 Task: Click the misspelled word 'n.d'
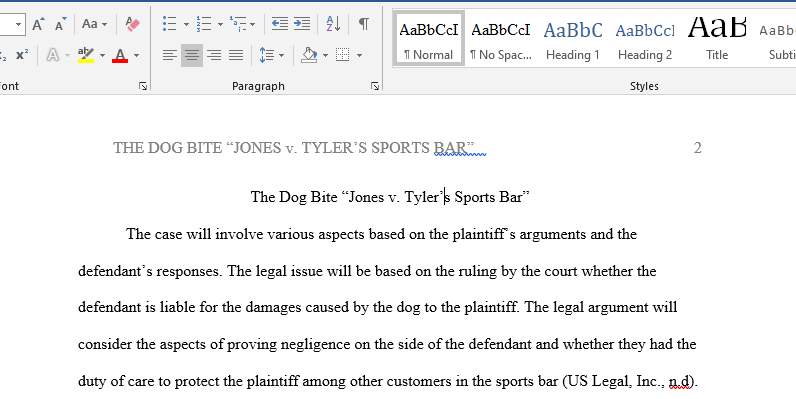pyautogui.click(x=679, y=381)
